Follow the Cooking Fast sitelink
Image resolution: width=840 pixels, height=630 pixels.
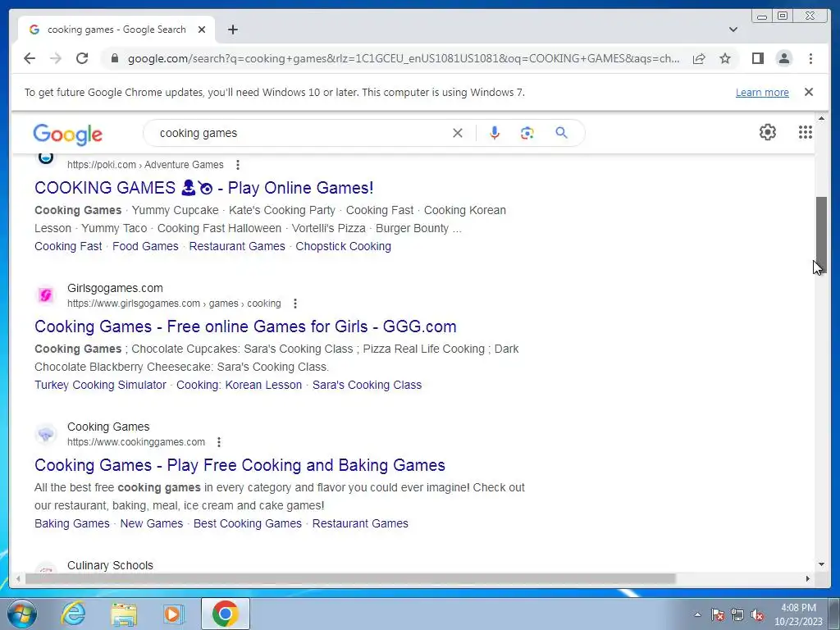pyautogui.click(x=68, y=246)
